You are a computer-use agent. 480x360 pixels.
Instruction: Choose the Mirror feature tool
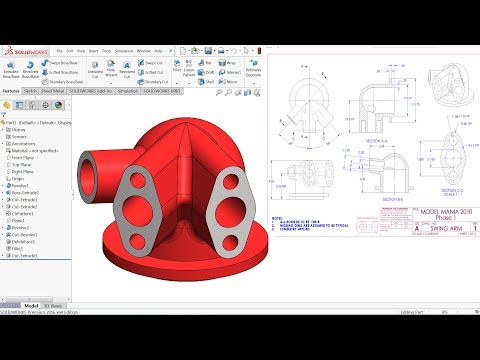point(228,82)
